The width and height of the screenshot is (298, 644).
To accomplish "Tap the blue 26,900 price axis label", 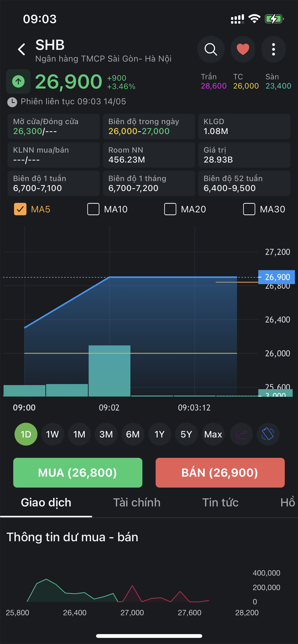I will pyautogui.click(x=276, y=277).
